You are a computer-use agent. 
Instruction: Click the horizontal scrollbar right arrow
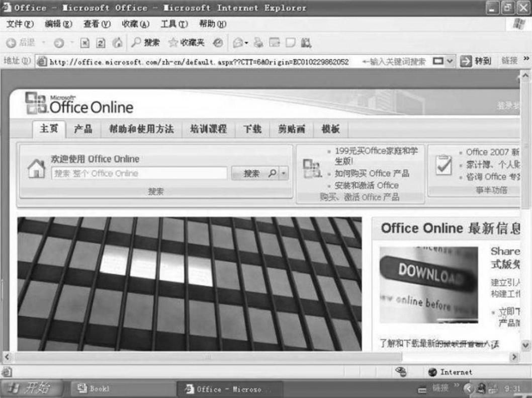514,357
